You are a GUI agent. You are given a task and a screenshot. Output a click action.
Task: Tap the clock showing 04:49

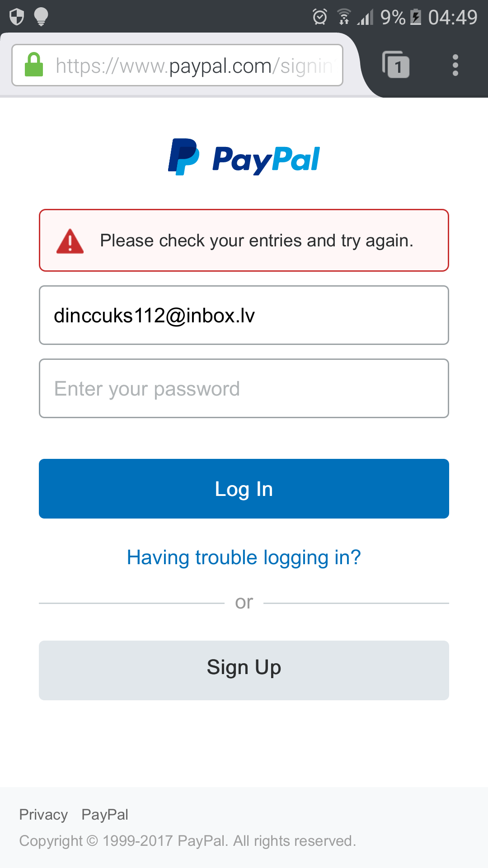(x=453, y=18)
